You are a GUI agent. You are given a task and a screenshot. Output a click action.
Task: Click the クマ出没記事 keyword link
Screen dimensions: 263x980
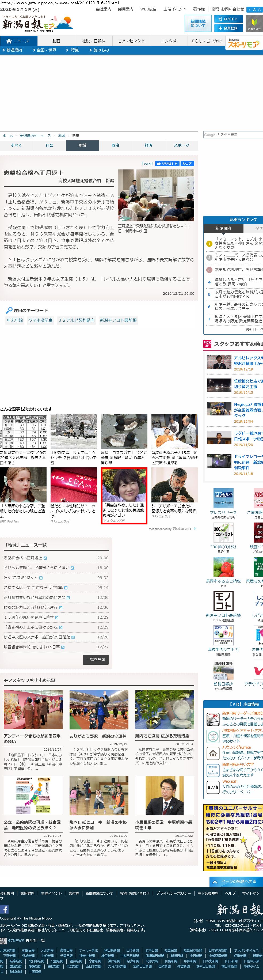[40, 320]
